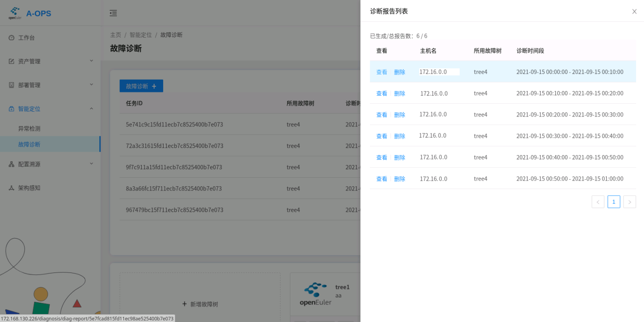
Task: Expand the 部署管理 submenu
Action: pyautogui.click(x=91, y=85)
